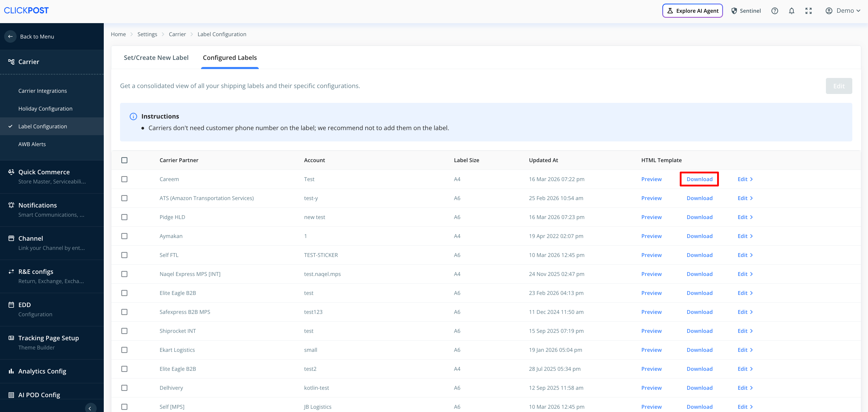Image resolution: width=868 pixels, height=412 pixels.
Task: Click the Sentinel shield icon
Action: click(734, 11)
